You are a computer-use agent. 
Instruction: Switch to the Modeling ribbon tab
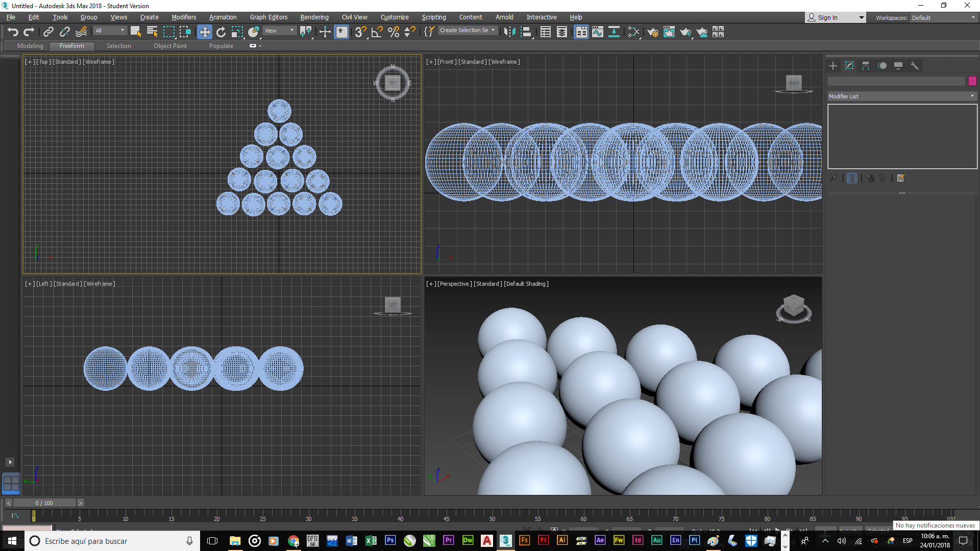tap(30, 46)
